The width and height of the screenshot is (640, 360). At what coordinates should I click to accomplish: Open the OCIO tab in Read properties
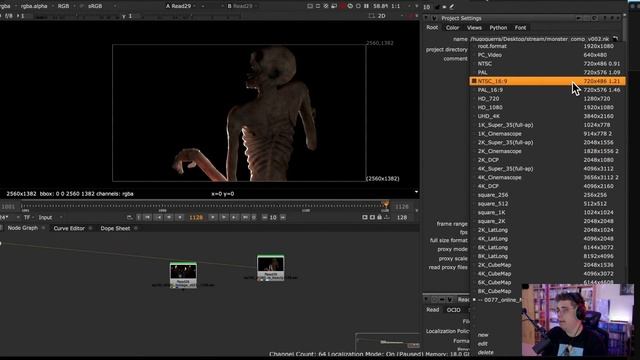click(453, 310)
